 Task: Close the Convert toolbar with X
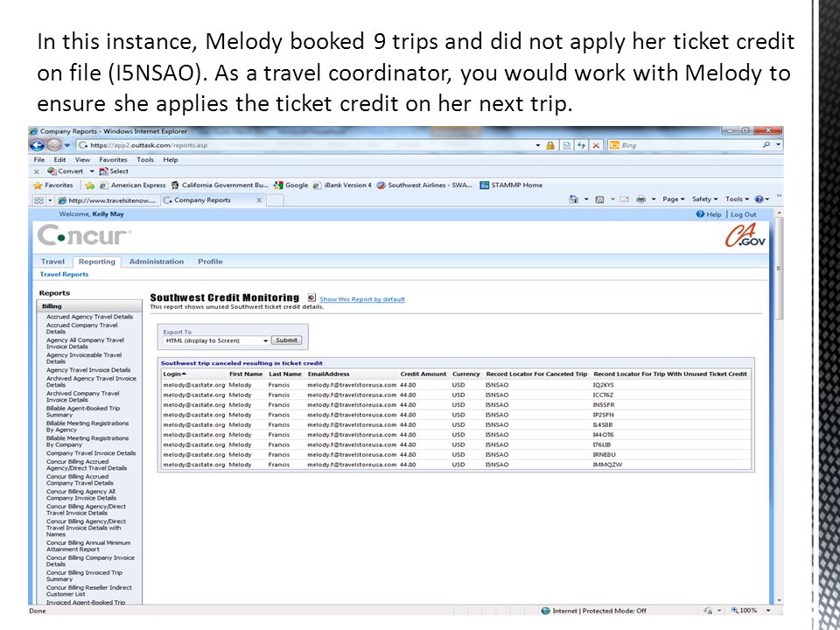click(x=37, y=172)
